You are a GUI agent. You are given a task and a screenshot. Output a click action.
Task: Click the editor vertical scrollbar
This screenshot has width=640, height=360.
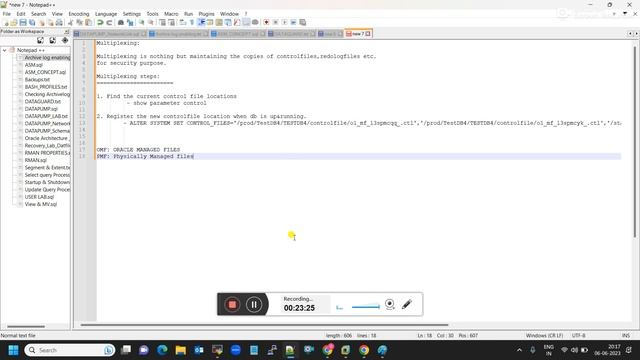click(x=635, y=141)
